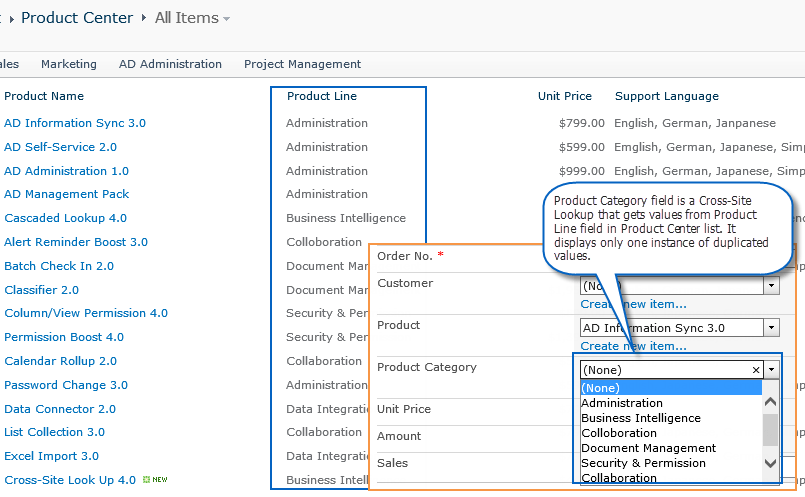Click the Product Category input field
805x497 pixels.
[665, 370]
